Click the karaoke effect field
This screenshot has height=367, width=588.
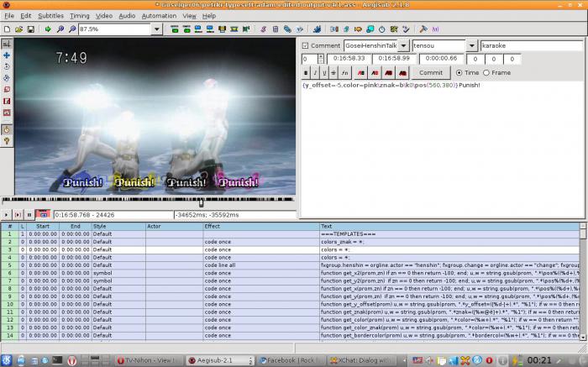point(532,45)
